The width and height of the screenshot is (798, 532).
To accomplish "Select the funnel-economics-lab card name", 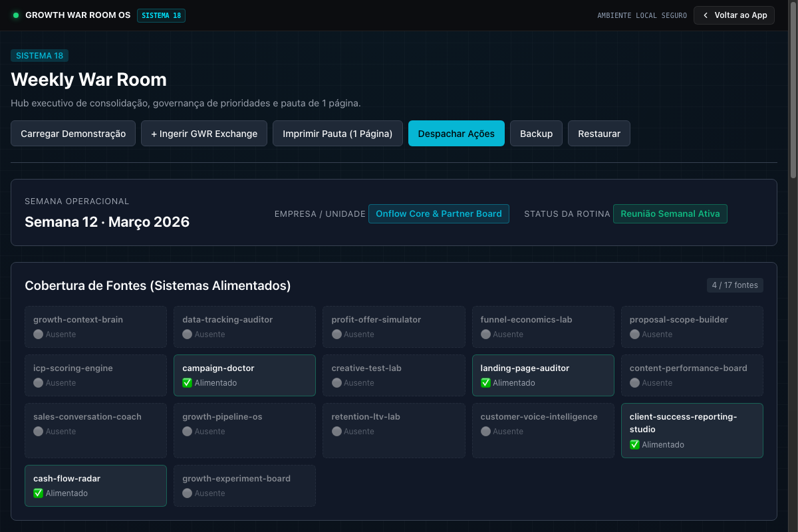I will 526,320.
